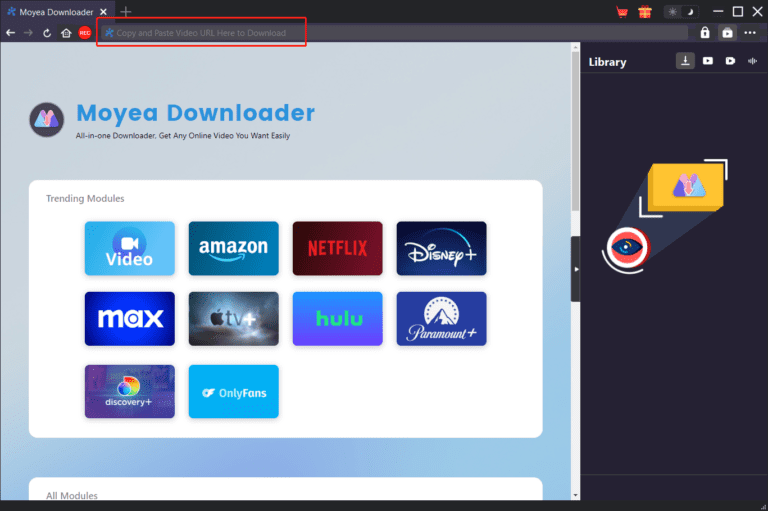Screen dimensions: 768x511
Task: Collapse the Library side panel arrow
Action: pyautogui.click(x=575, y=269)
